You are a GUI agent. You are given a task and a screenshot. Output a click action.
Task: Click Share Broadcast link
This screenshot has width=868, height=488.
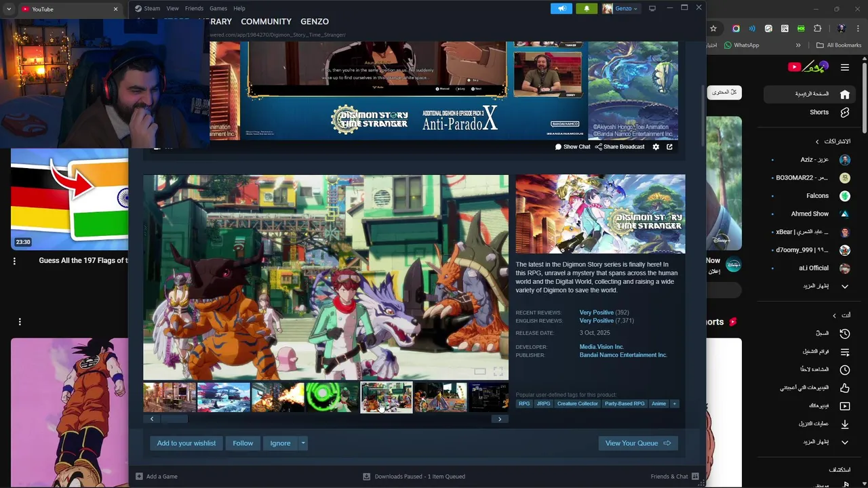620,146
